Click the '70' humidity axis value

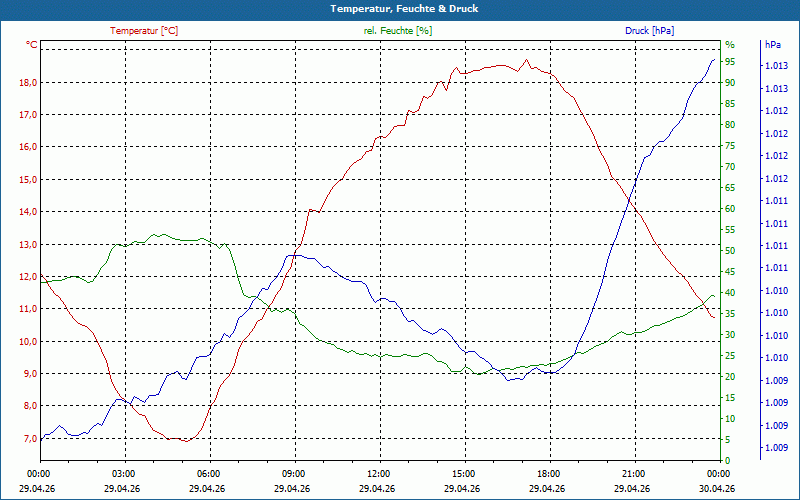(730, 167)
